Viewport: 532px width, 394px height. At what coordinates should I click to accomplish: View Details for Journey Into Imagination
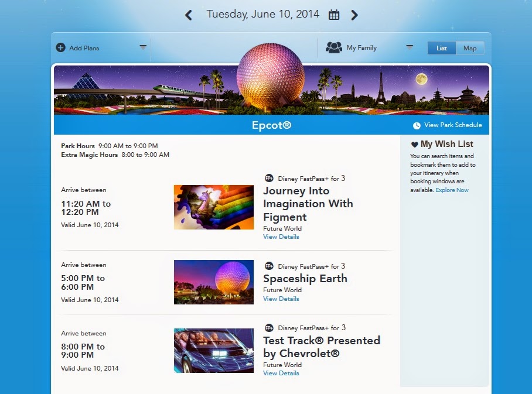(x=281, y=237)
